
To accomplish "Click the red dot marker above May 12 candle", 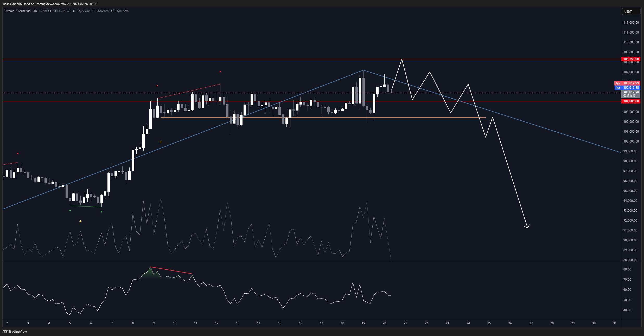I will 220,71.
